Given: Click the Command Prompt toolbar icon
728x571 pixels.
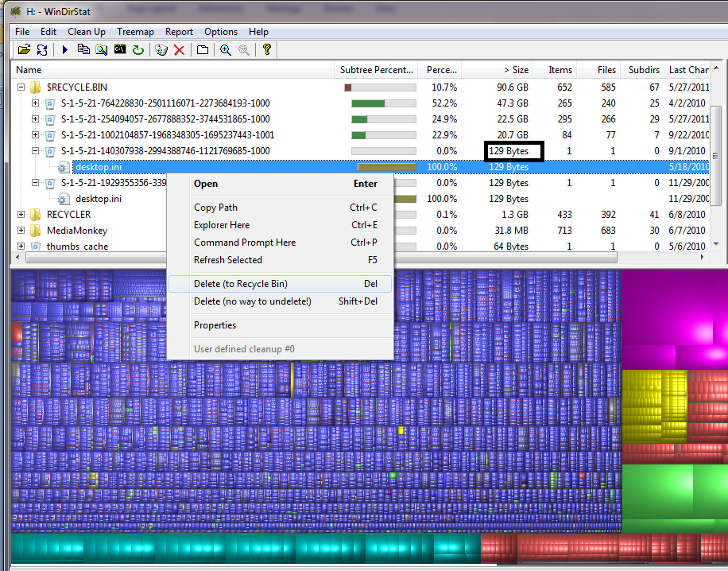Looking at the screenshot, I should click(120, 49).
